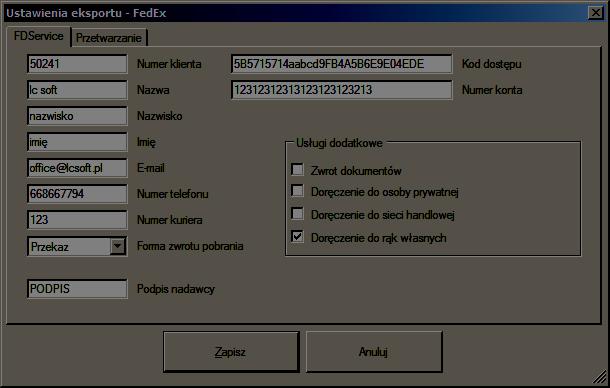Image resolution: width=610 pixels, height=388 pixels.
Task: Tick Doręczenie do osoby prywatnej option
Action: coord(298,191)
